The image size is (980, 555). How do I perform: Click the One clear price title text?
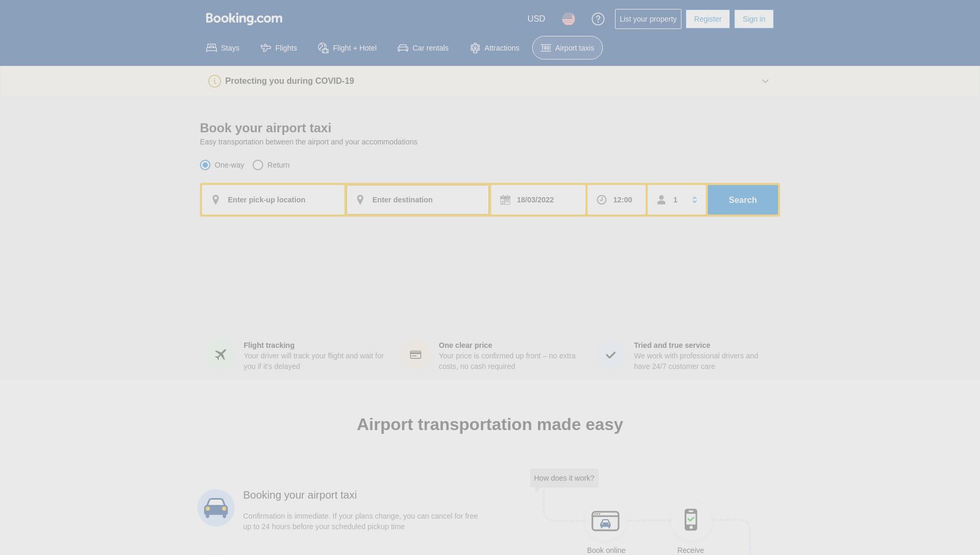pos(465,345)
